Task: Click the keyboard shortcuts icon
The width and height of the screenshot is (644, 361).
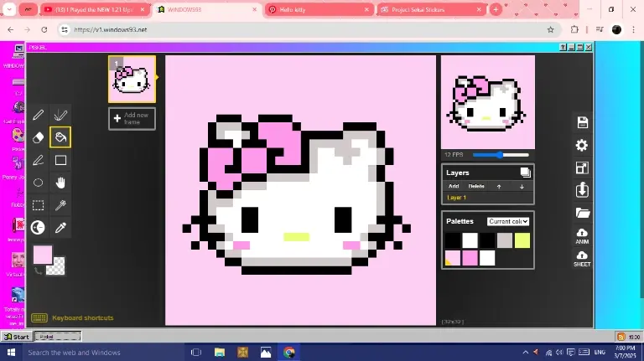Action: coord(39,318)
